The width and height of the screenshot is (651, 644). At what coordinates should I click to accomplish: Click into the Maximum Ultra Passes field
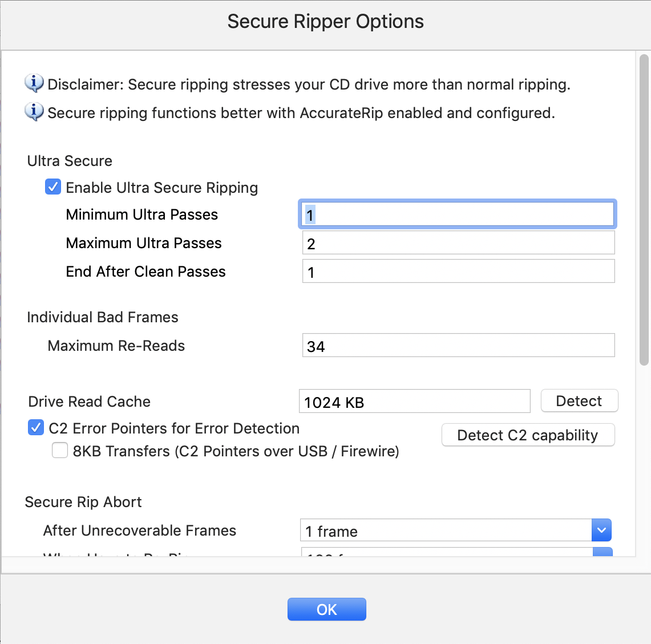pyautogui.click(x=458, y=243)
